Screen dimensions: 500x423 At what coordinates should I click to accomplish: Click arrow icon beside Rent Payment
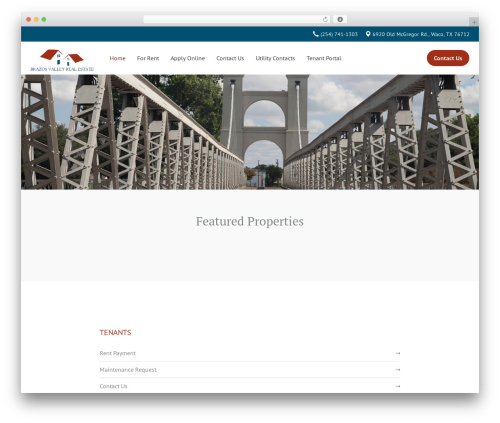[x=398, y=353]
